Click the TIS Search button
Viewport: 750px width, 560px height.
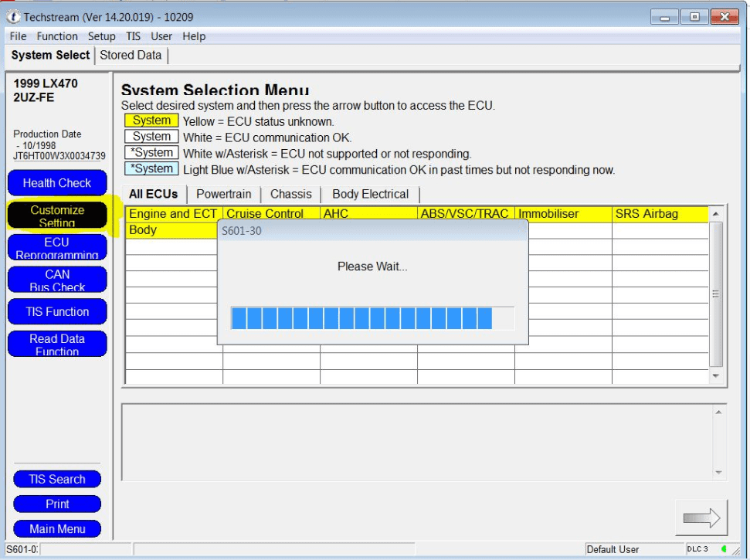coord(57,479)
